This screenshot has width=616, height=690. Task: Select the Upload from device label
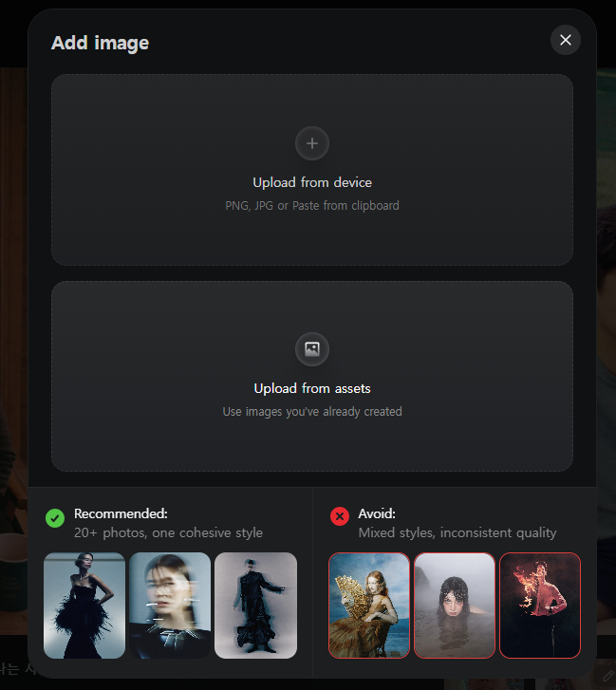tap(312, 182)
